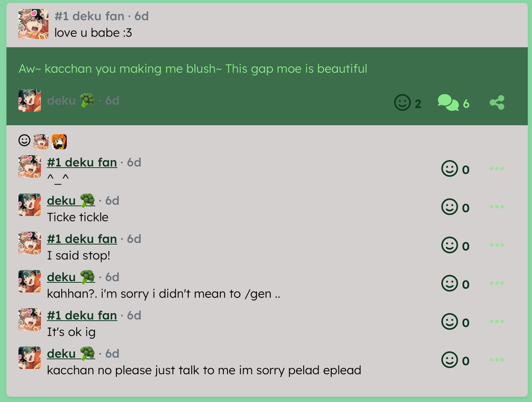Screen dimensions: 532x402
Task: React to the "Ticke tickle" reply with smiley
Action: point(450,207)
